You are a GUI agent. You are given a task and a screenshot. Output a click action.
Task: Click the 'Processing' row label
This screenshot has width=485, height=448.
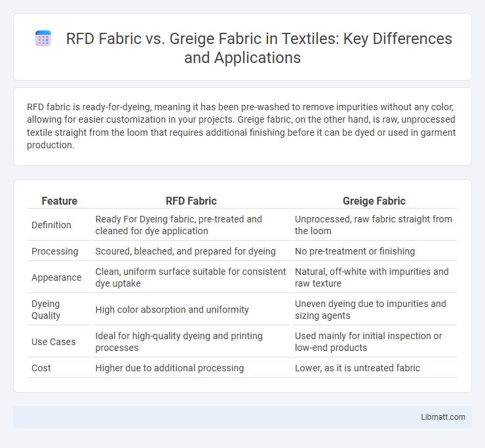tap(55, 251)
